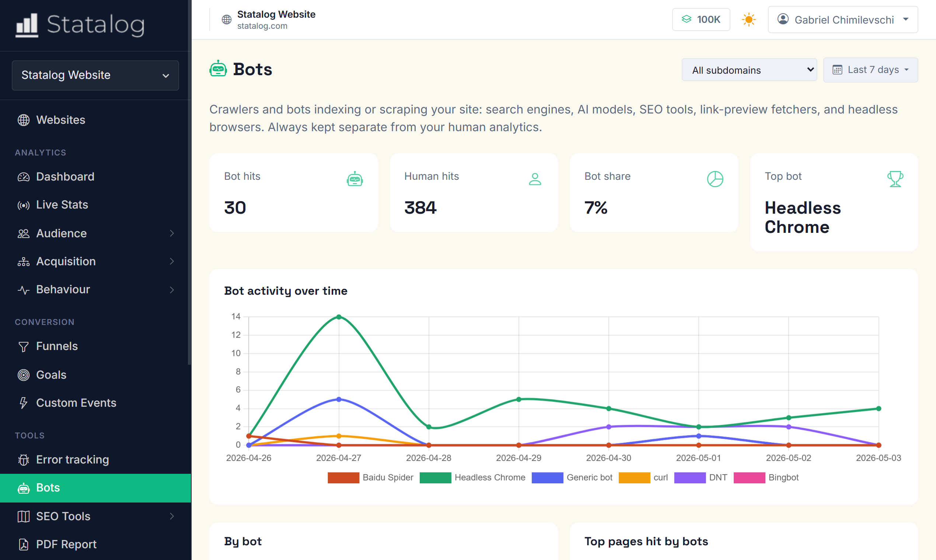The image size is (936, 560).
Task: Expand the Audience menu section
Action: pyautogui.click(x=95, y=234)
